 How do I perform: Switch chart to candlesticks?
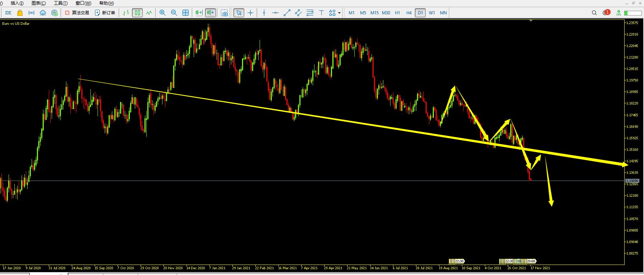[x=137, y=13]
